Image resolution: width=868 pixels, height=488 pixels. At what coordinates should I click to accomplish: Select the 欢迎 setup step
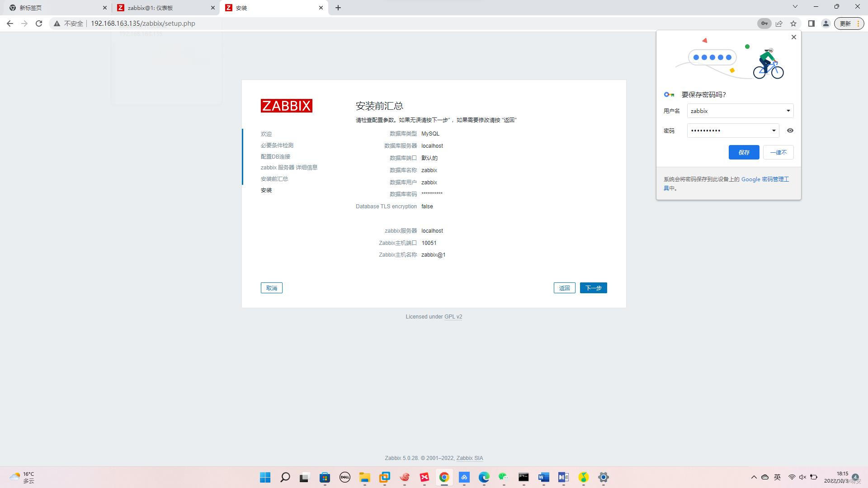(266, 134)
